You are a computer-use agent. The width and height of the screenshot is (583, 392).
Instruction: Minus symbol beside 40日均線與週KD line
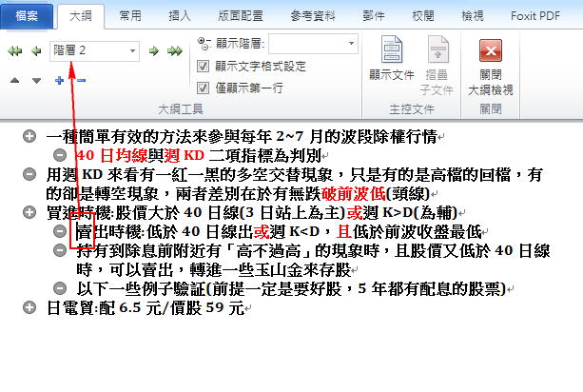[60, 155]
